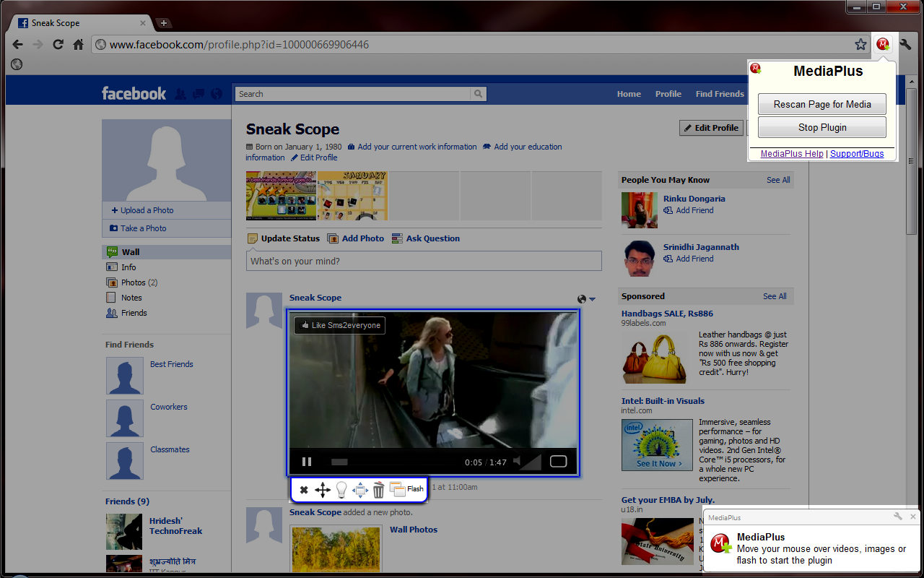The image size is (924, 578).
Task: Open Facebook notifications globe icon
Action: point(217,94)
